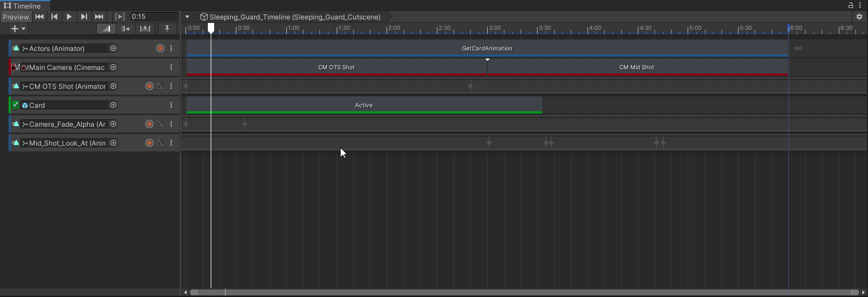Jump to the start of the timeline

[40, 17]
